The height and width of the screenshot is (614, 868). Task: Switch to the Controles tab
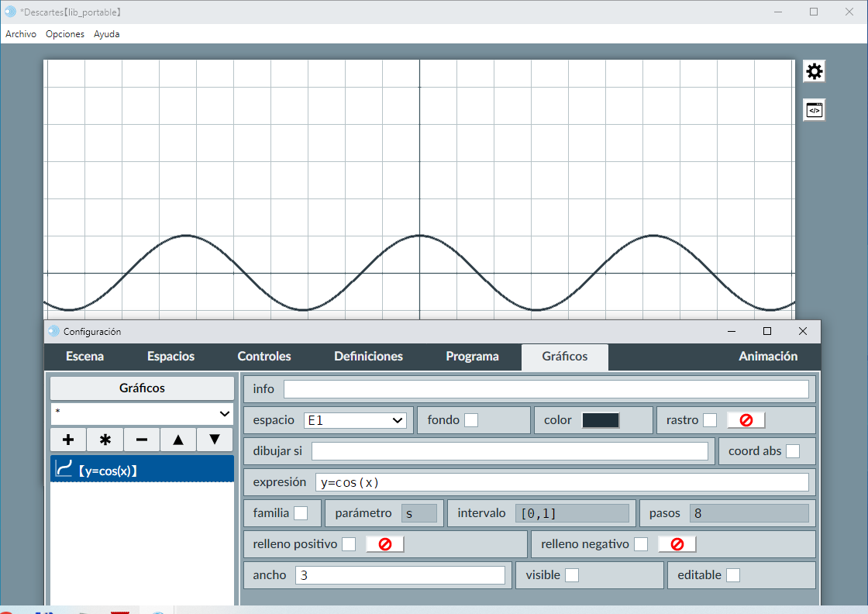(x=264, y=357)
